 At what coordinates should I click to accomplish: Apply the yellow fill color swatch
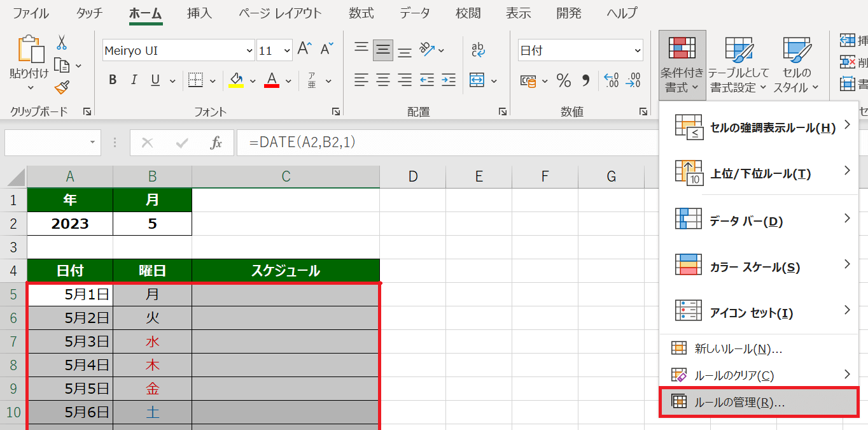point(236,80)
